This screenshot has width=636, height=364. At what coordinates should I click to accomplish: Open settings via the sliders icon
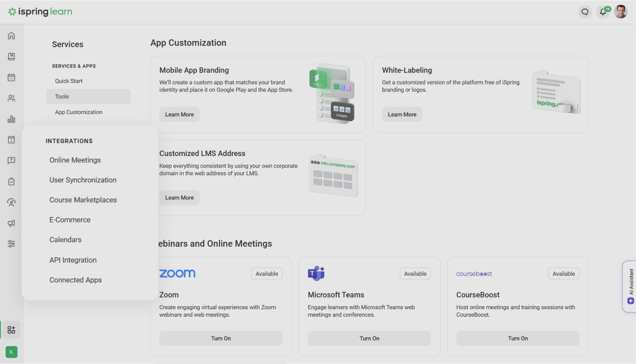11,243
